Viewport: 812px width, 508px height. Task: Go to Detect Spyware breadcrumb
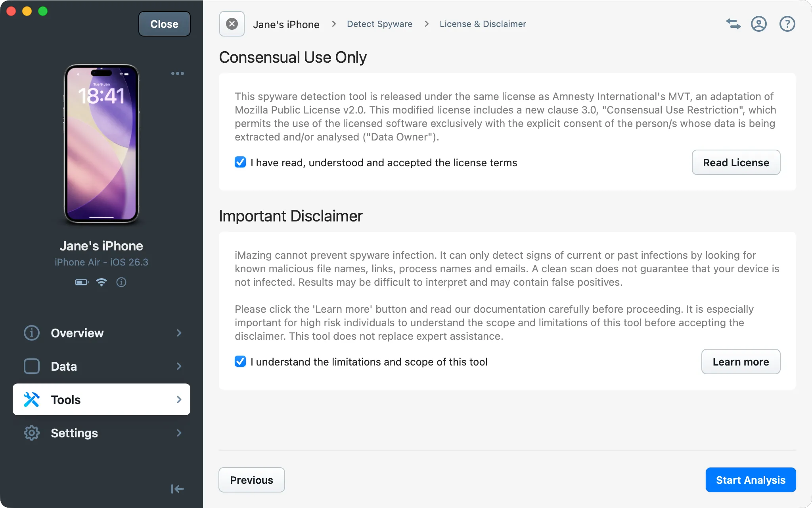point(379,24)
